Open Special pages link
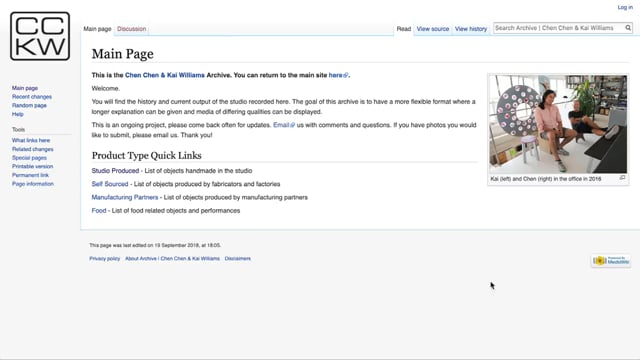This screenshot has width=640, height=360. point(29,158)
